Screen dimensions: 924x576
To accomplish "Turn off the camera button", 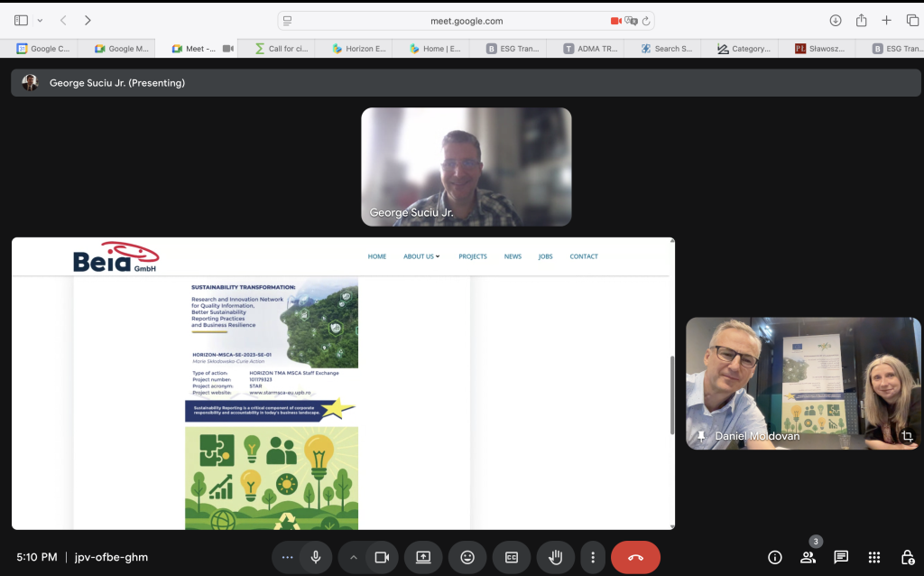I will click(382, 557).
